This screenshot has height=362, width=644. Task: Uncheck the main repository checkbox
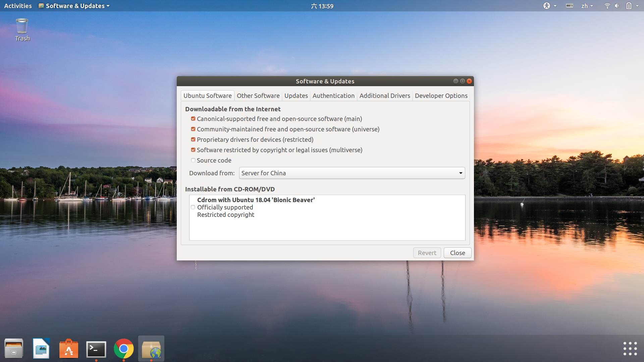tap(193, 119)
